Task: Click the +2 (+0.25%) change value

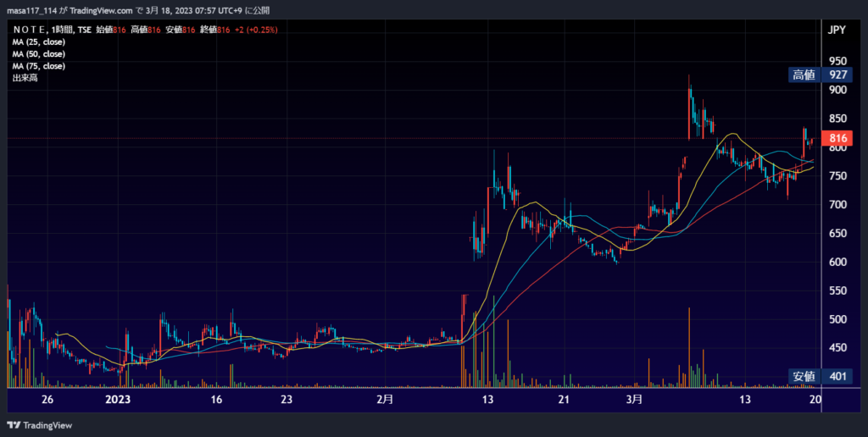Action: (x=256, y=30)
